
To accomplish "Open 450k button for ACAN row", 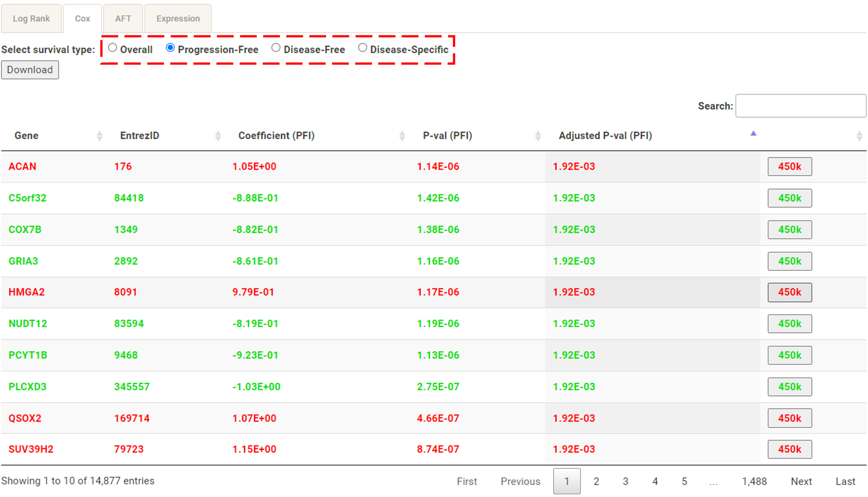I will 789,167.
